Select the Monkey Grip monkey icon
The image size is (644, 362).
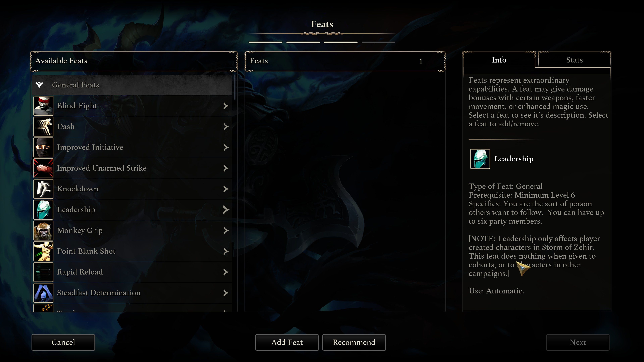click(x=43, y=230)
